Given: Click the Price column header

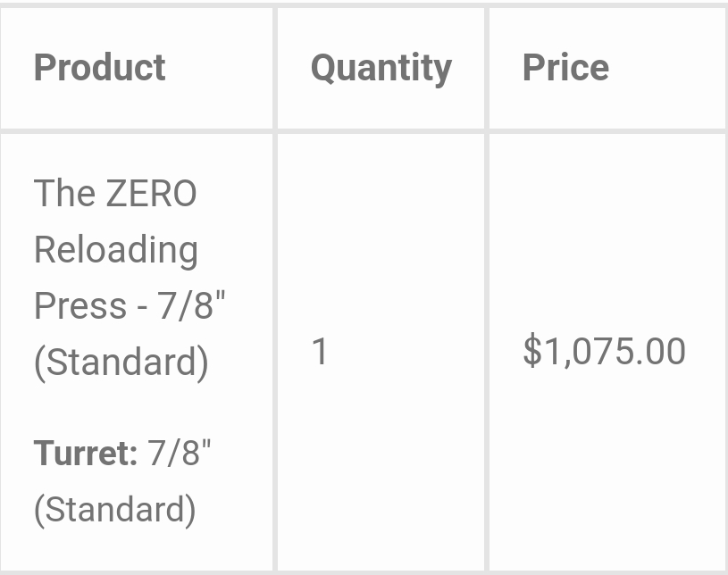Looking at the screenshot, I should pyautogui.click(x=565, y=68).
